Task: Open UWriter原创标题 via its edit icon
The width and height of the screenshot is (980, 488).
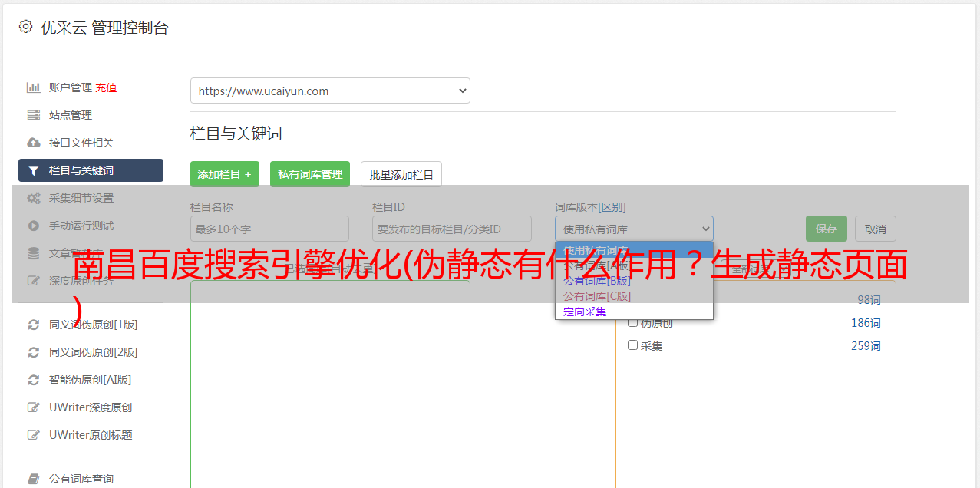Action: tap(34, 435)
